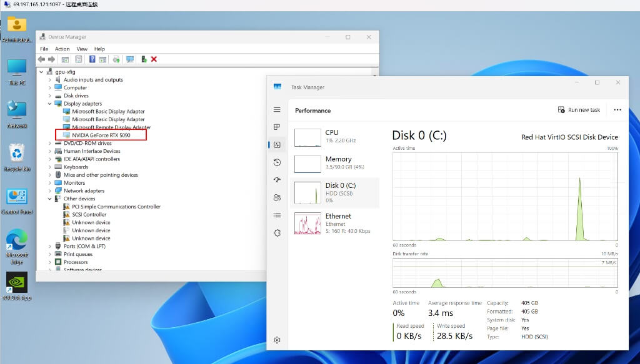Expand the Network adapters node
The height and width of the screenshot is (364, 640).
coord(50,191)
